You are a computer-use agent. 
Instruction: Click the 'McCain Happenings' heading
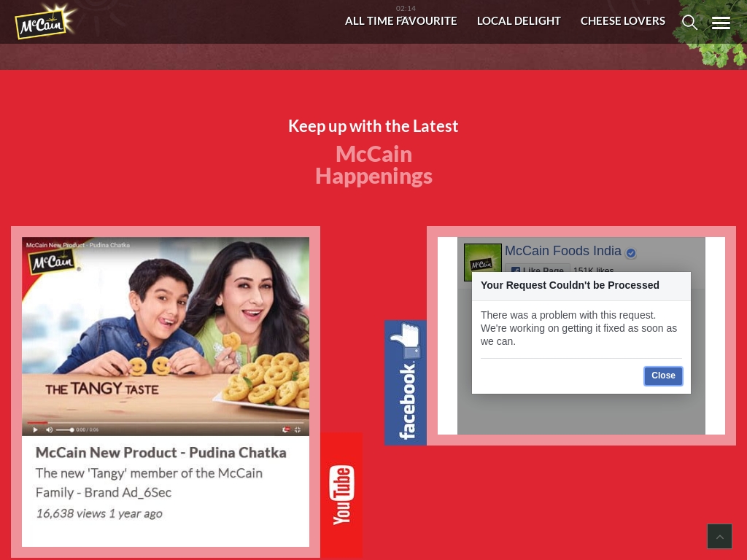pyautogui.click(x=373, y=166)
